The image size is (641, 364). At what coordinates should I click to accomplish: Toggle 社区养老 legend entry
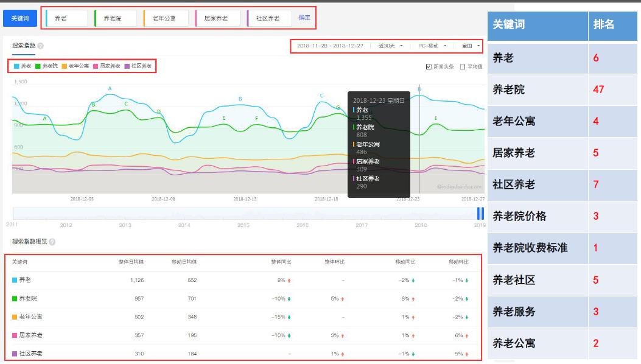[x=138, y=66]
